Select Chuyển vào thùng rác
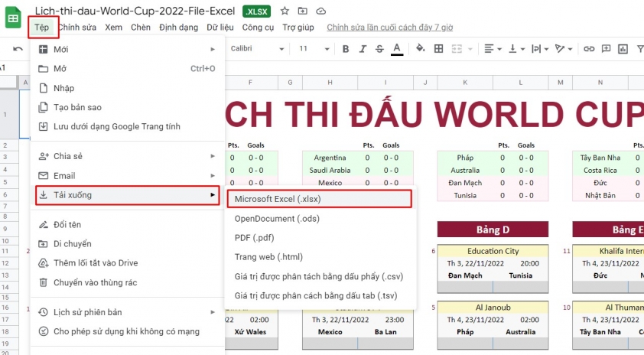The width and height of the screenshot is (644, 355). [x=127, y=282]
